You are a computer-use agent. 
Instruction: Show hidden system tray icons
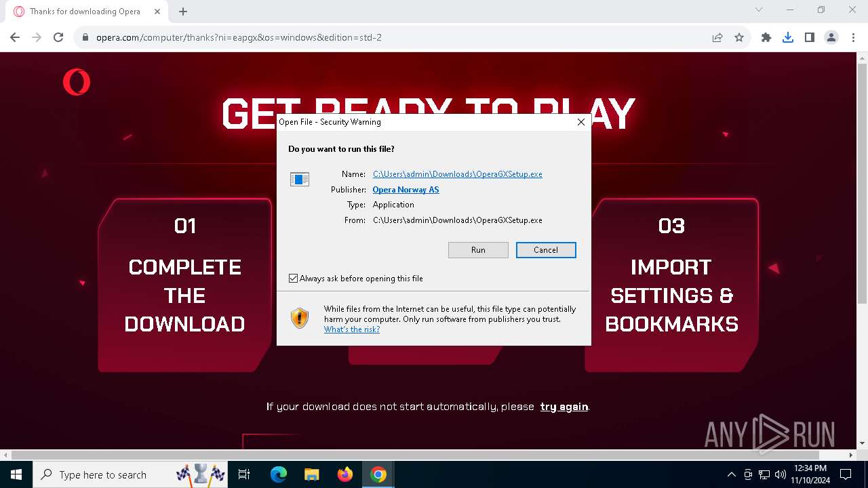(x=731, y=474)
